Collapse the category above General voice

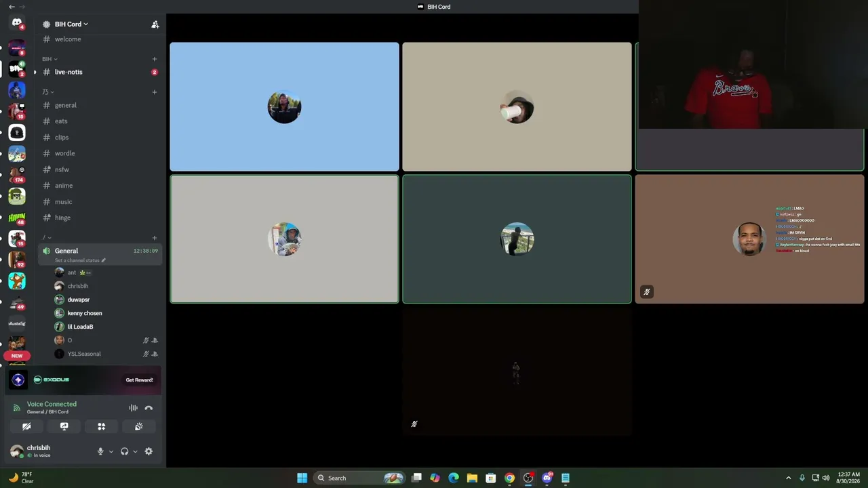47,238
